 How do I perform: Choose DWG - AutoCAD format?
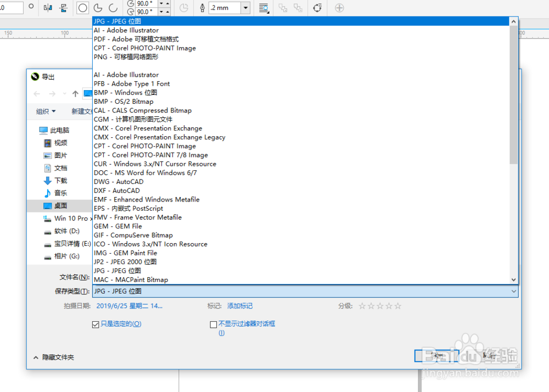coord(301,182)
